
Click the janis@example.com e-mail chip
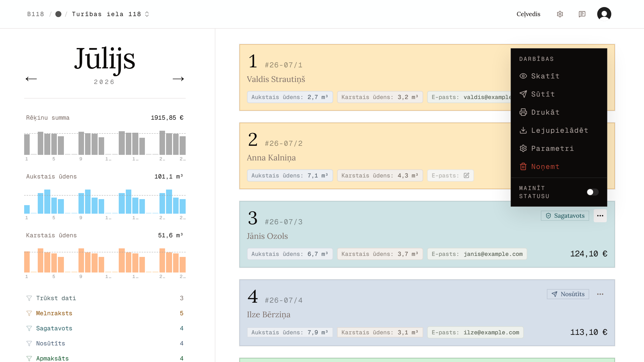[x=477, y=254]
